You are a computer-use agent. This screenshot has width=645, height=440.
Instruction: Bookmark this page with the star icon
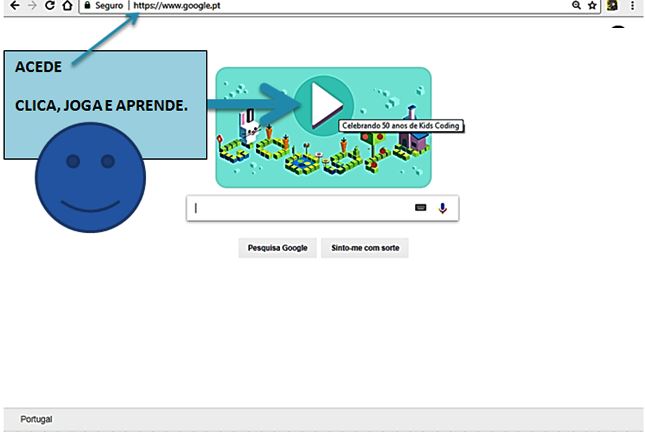coord(592,5)
